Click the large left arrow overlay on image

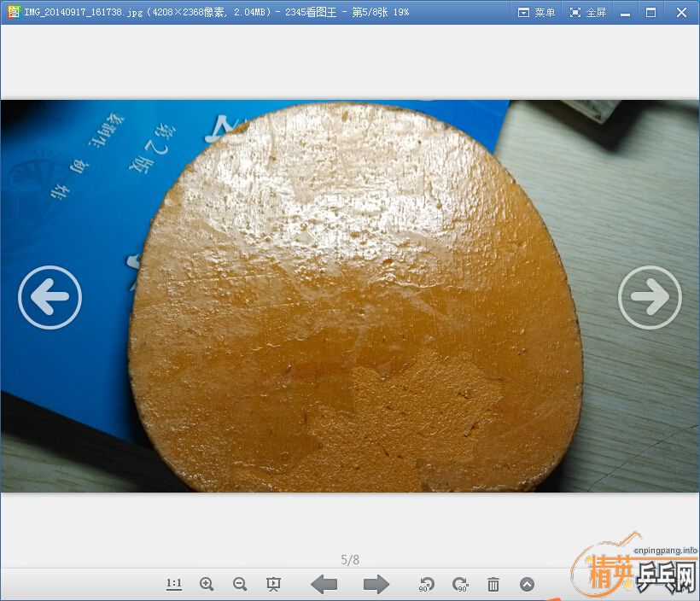(50, 297)
